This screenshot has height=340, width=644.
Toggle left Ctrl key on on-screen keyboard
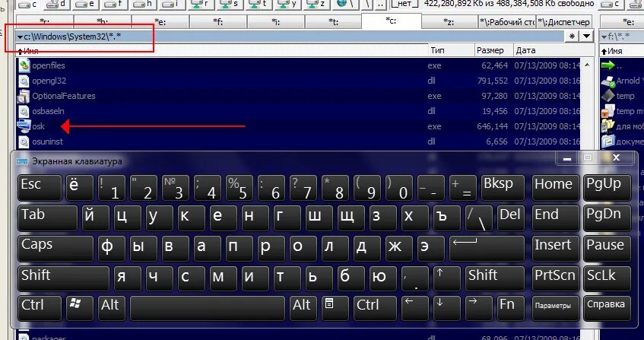[40, 308]
